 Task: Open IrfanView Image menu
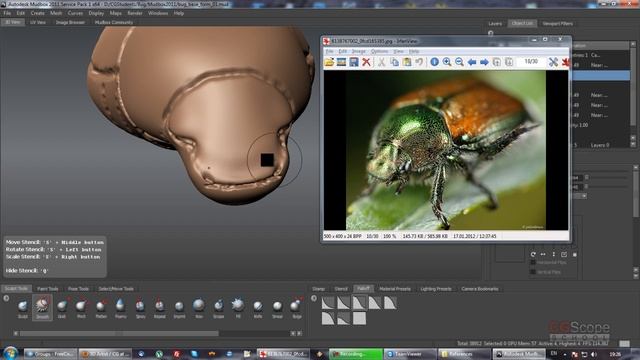point(358,51)
